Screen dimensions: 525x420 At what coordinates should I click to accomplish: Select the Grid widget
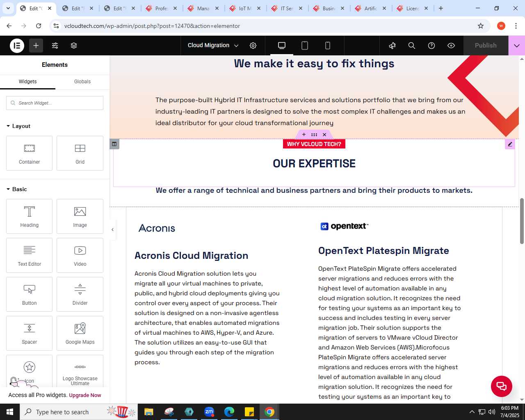80,153
